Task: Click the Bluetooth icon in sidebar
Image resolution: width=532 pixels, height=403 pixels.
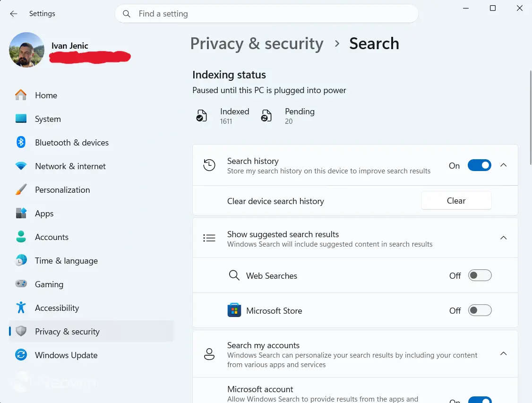Action: (x=21, y=142)
